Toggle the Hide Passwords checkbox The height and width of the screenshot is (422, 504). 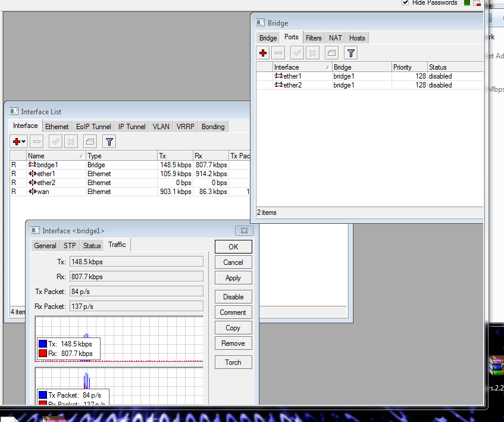(405, 2)
